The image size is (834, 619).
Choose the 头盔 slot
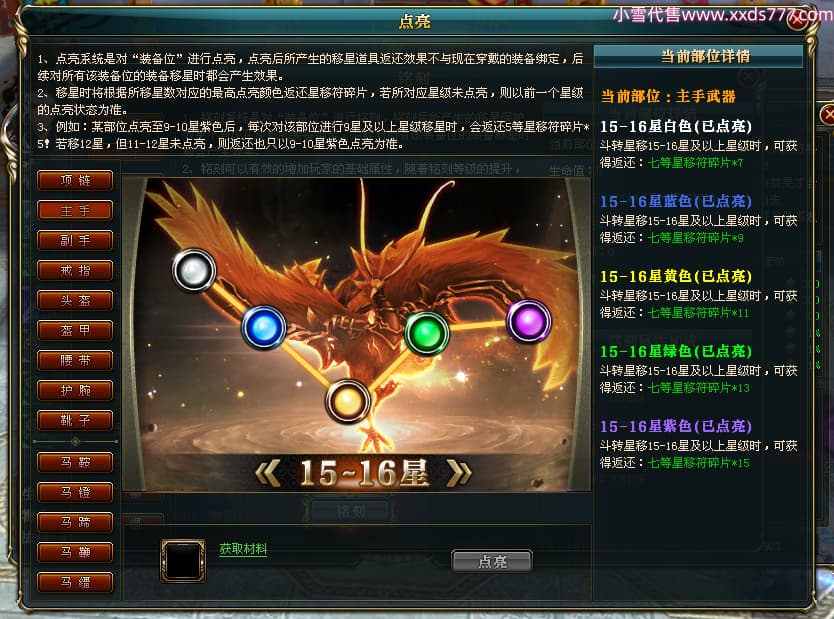(x=75, y=300)
